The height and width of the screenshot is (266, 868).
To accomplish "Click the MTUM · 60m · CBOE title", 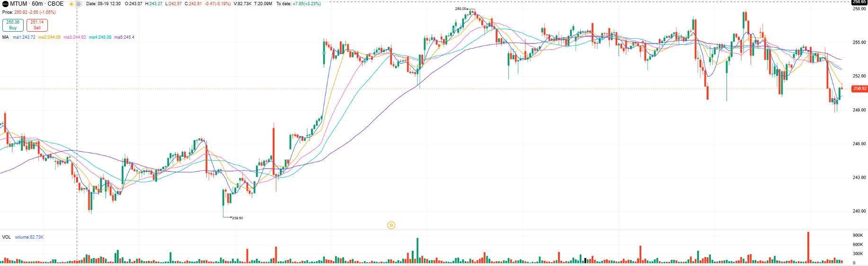I will [x=36, y=4].
